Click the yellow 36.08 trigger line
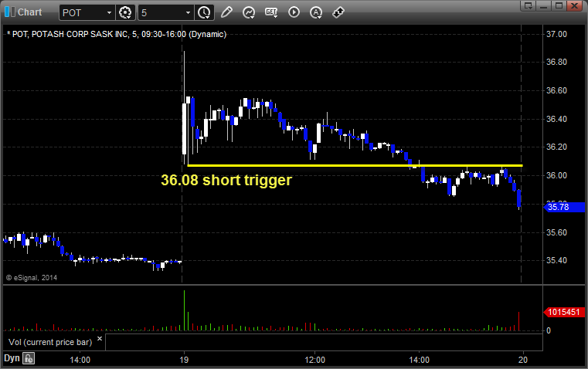Image resolution: width=588 pixels, height=369 pixels. coord(355,165)
